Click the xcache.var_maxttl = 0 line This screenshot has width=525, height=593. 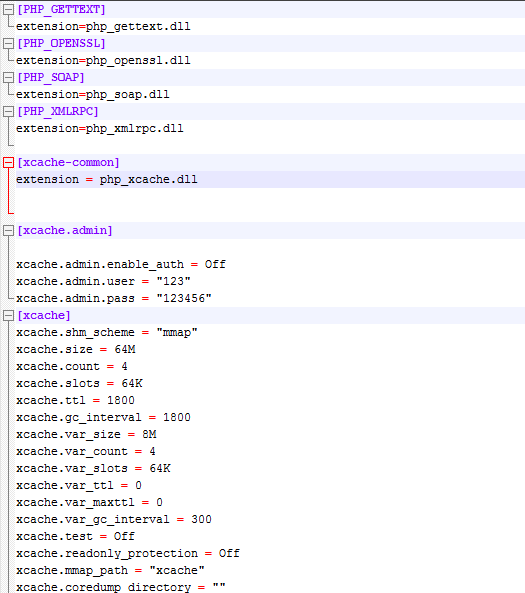point(89,503)
